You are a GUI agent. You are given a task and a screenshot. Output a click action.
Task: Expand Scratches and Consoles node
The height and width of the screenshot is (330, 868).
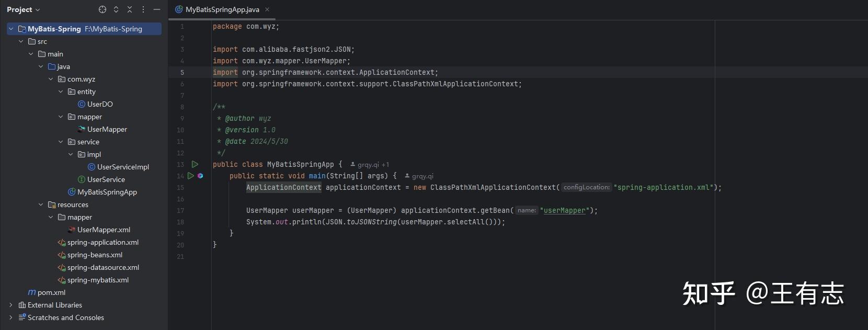[x=10, y=317]
